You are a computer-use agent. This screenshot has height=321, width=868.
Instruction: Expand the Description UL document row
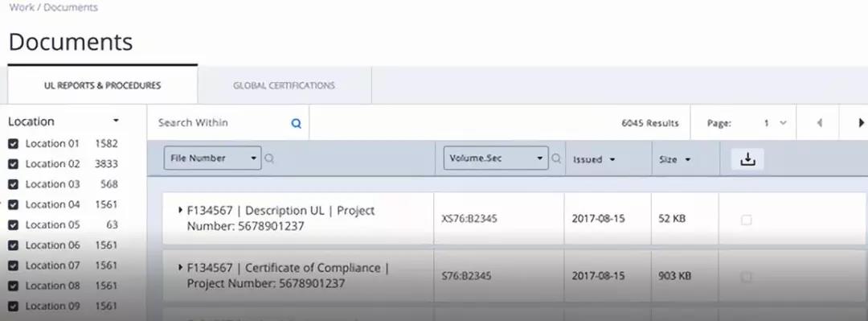pos(181,210)
